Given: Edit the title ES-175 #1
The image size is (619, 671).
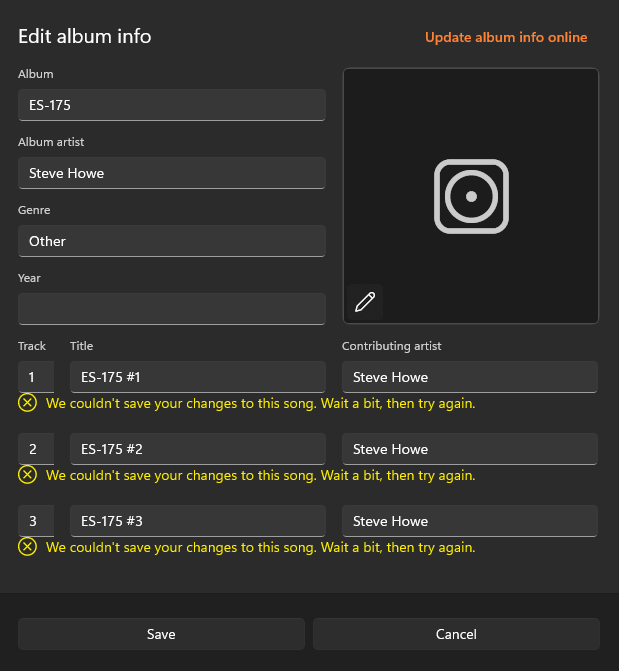Looking at the screenshot, I should pyautogui.click(x=198, y=377).
